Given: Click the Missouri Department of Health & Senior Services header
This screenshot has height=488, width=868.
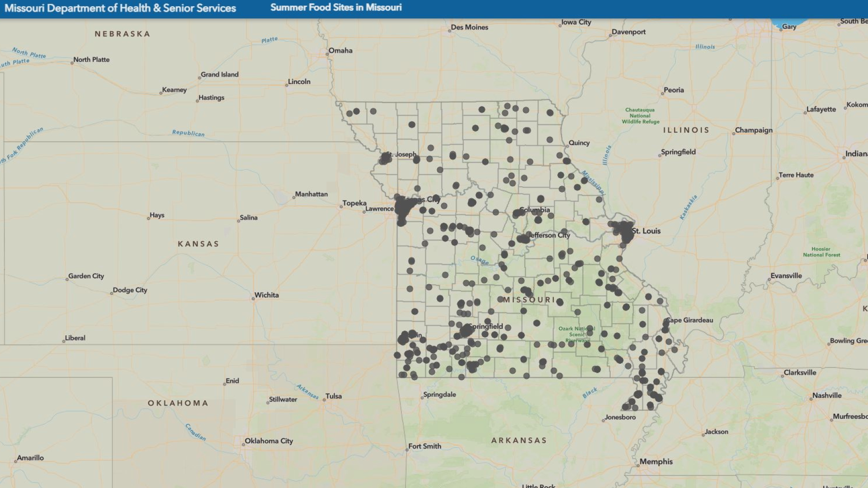Looking at the screenshot, I should (119, 8).
